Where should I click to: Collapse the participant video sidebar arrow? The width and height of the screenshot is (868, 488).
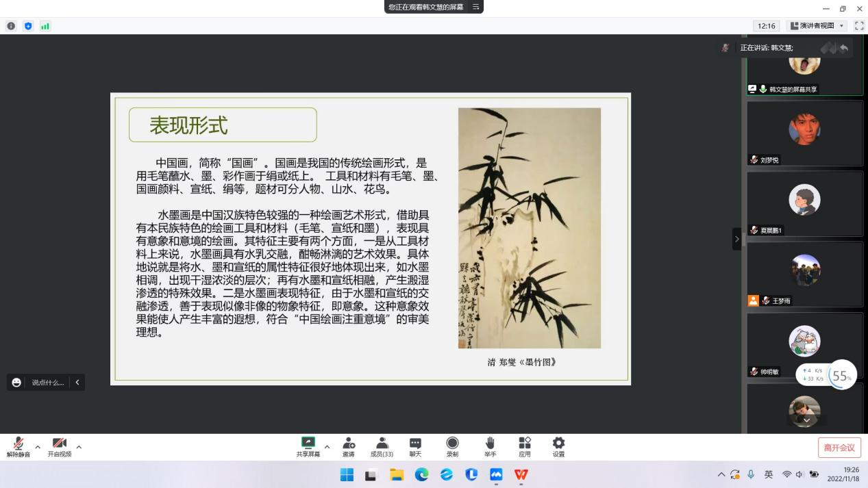click(737, 239)
